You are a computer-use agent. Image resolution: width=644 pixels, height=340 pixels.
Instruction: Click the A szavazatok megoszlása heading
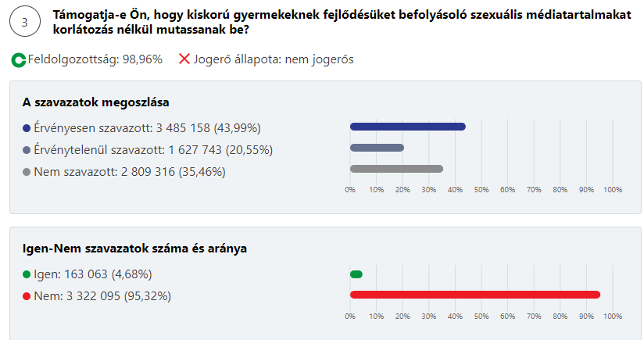coord(95,102)
